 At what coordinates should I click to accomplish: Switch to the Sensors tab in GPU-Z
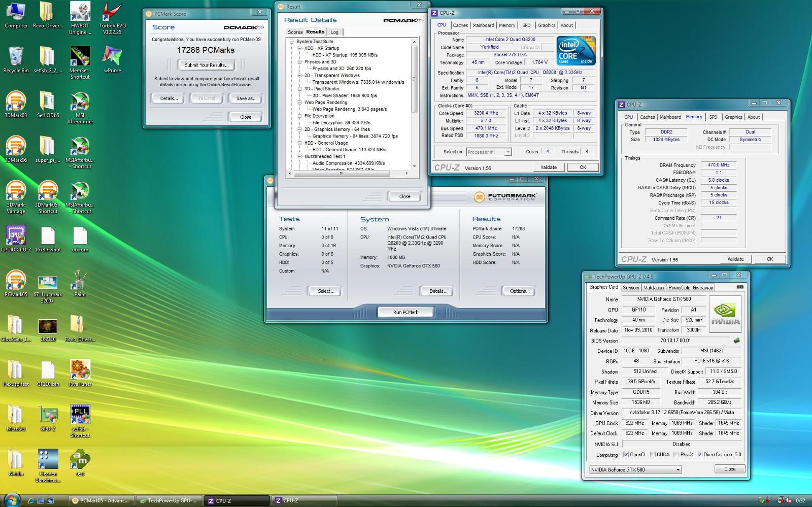pos(631,287)
